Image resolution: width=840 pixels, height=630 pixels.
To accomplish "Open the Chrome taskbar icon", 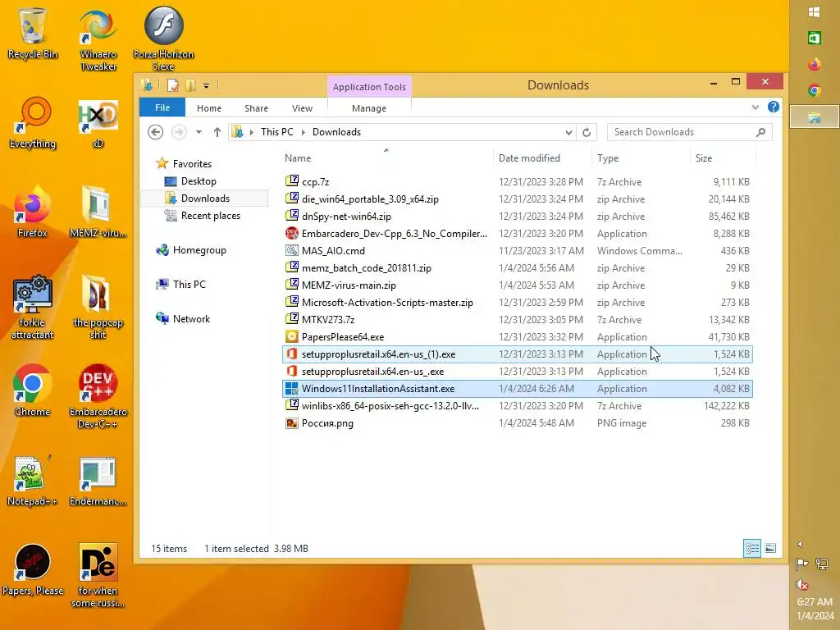I will click(815, 90).
